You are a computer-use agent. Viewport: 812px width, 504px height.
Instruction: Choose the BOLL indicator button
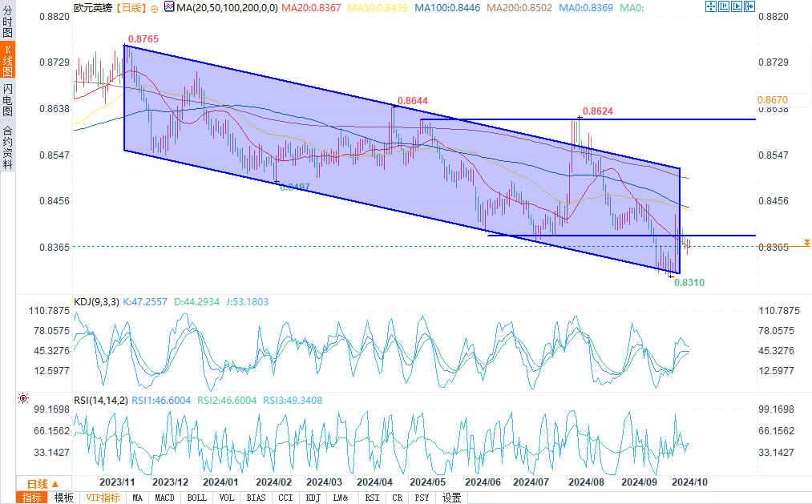(196, 498)
